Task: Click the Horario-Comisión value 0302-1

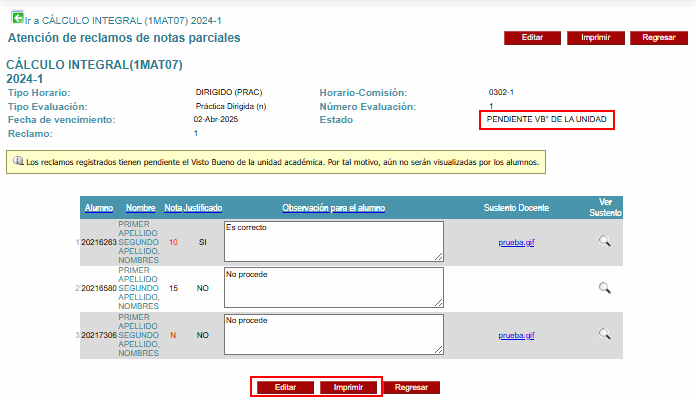Action: pos(501,92)
